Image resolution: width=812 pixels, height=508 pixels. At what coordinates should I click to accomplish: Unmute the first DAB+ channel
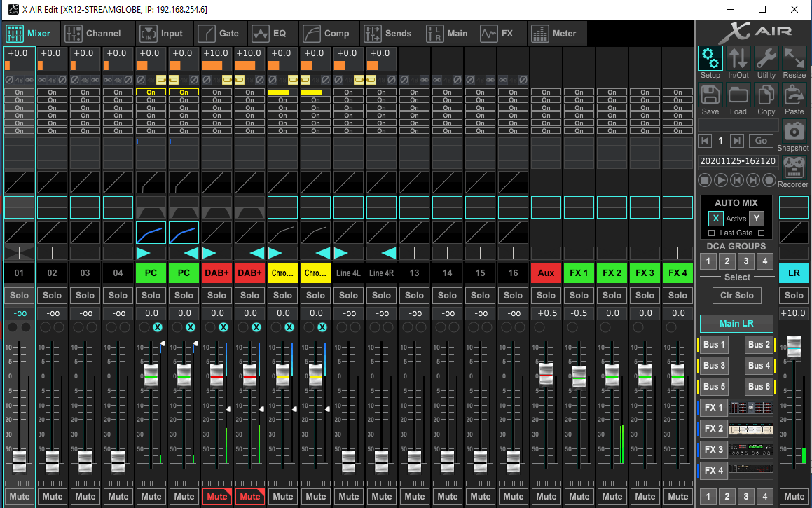[217, 497]
